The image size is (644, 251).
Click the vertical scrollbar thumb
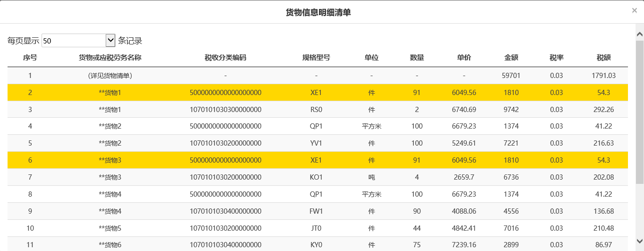(x=640, y=112)
